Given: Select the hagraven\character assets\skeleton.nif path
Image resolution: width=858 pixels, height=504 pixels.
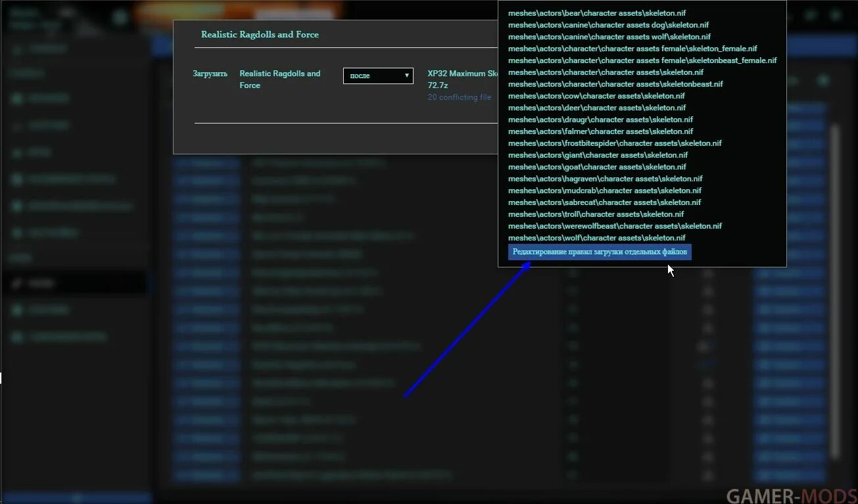Looking at the screenshot, I should coord(605,179).
